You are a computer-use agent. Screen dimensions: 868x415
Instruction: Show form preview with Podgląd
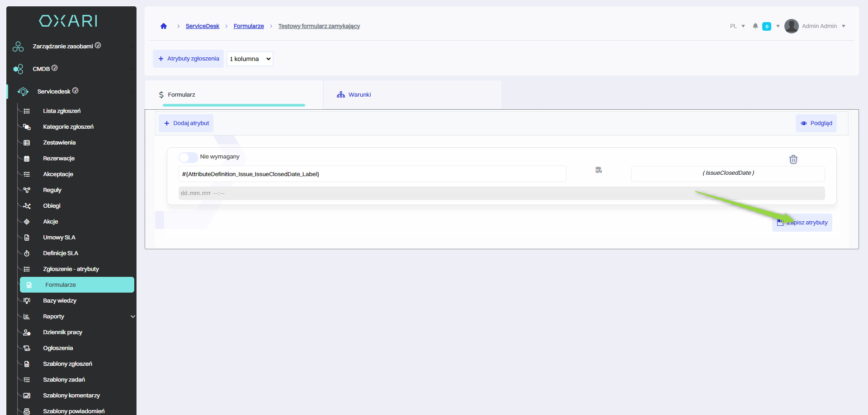[816, 123]
